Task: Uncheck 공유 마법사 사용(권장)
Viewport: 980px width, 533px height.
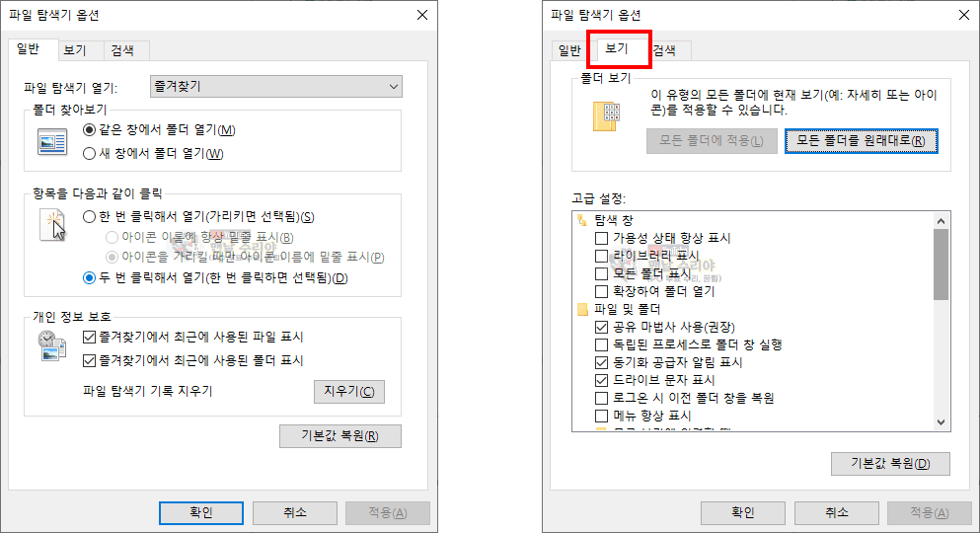Action: 601,327
